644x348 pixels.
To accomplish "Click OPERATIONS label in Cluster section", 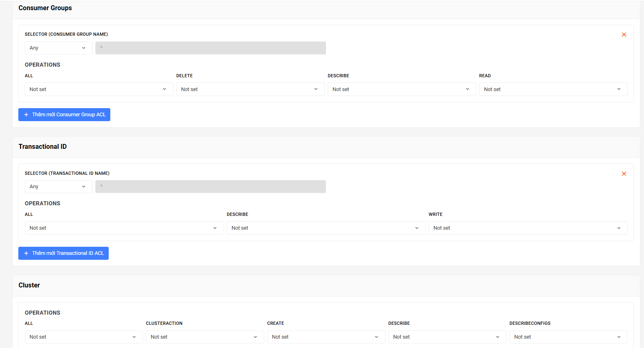I will pyautogui.click(x=42, y=313).
